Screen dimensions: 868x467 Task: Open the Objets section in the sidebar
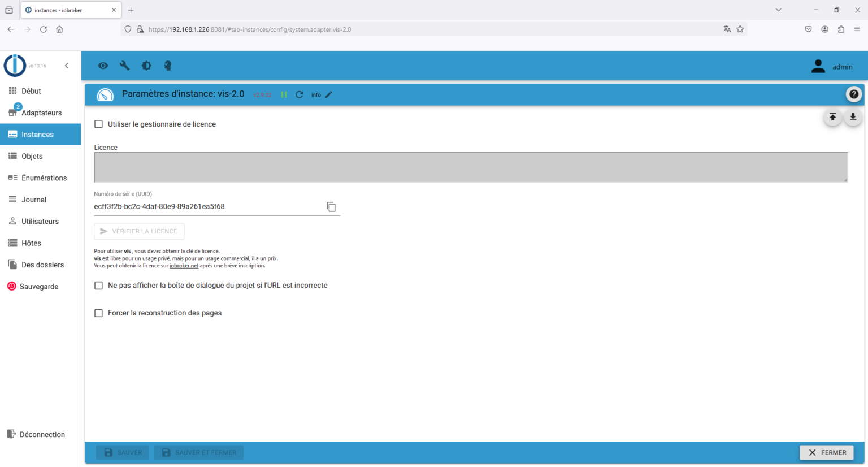pyautogui.click(x=33, y=156)
